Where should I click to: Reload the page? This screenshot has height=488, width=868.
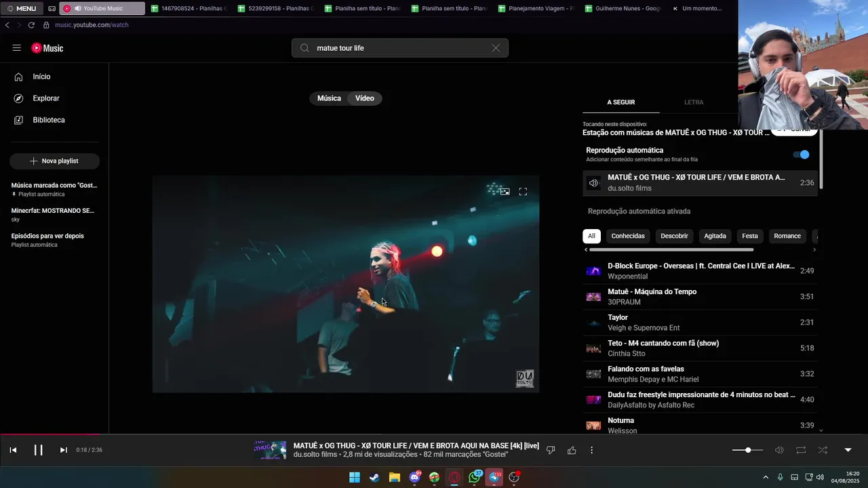click(x=31, y=25)
